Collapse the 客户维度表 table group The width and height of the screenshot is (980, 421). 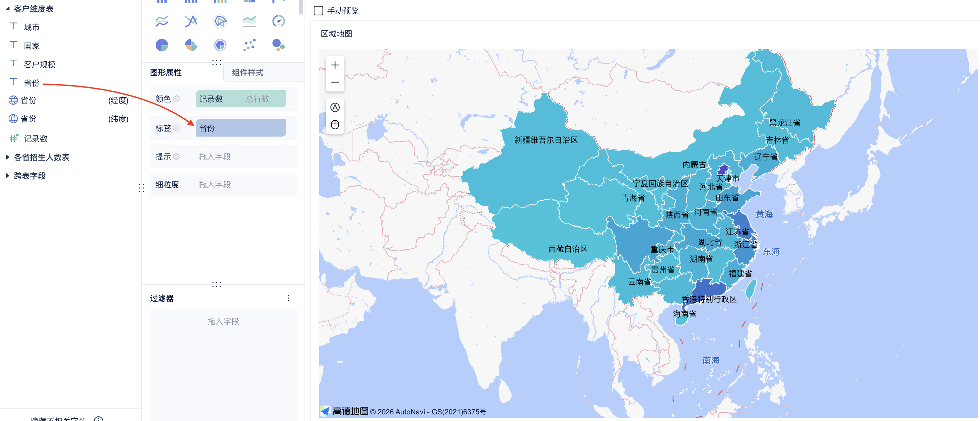[x=8, y=9]
